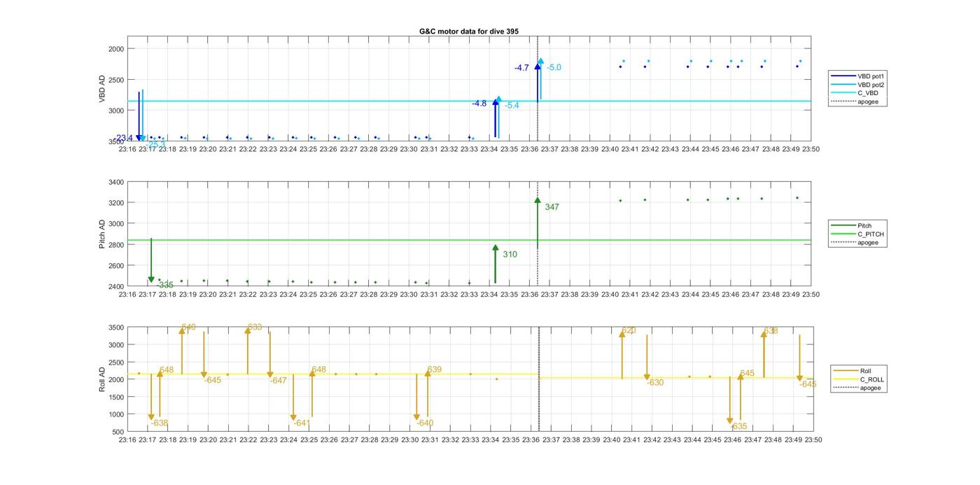Click the '-645' roll label near 23:49
The image size is (980, 485).
[808, 384]
